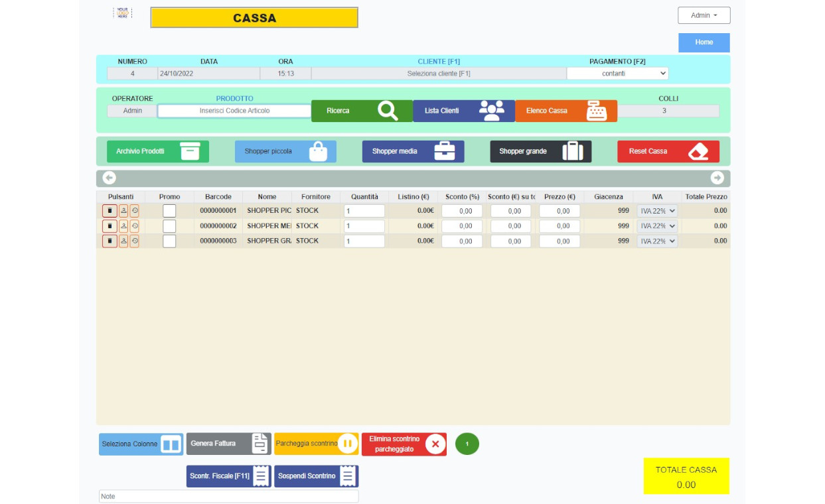
Task: Click the trash icon for barcode 0000000002
Action: 110,226
